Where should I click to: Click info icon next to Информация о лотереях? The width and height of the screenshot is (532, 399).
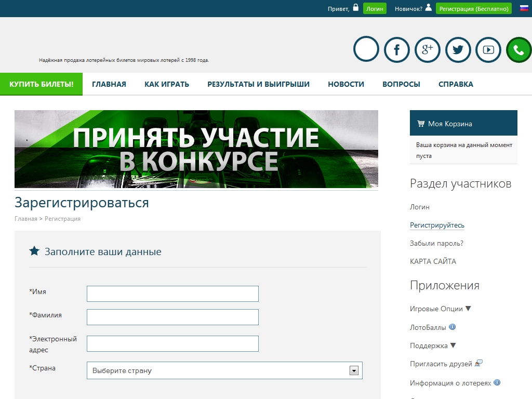pos(497,383)
